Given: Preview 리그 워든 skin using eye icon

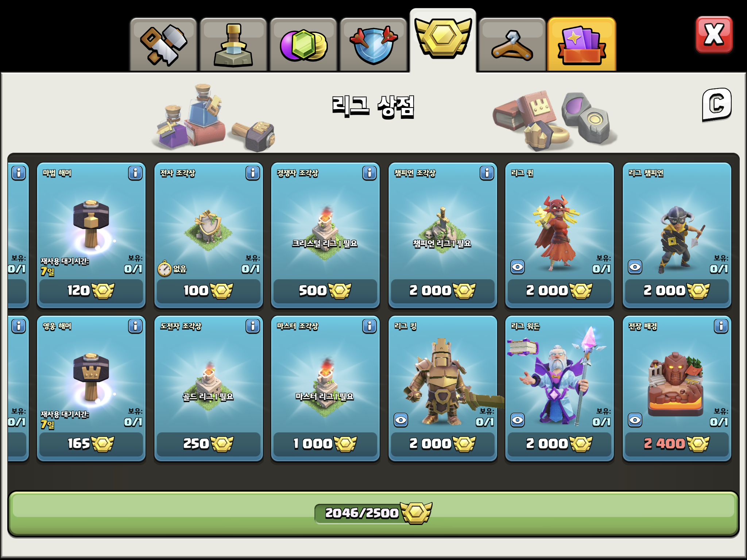Looking at the screenshot, I should tap(518, 420).
